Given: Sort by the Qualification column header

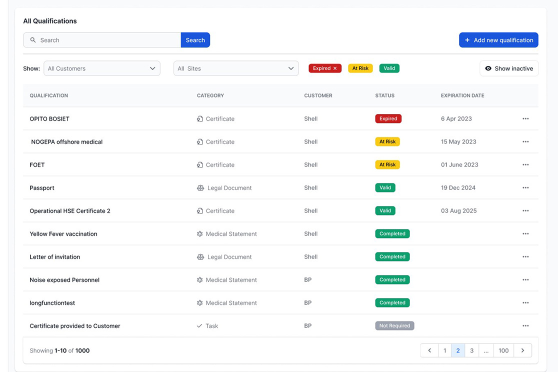Looking at the screenshot, I should pos(49,95).
